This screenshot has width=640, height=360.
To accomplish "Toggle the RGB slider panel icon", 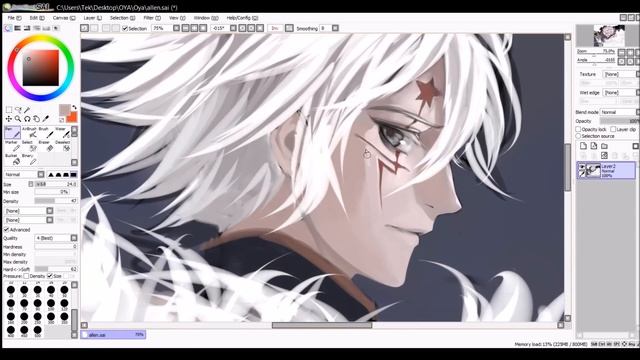I will coord(18,28).
